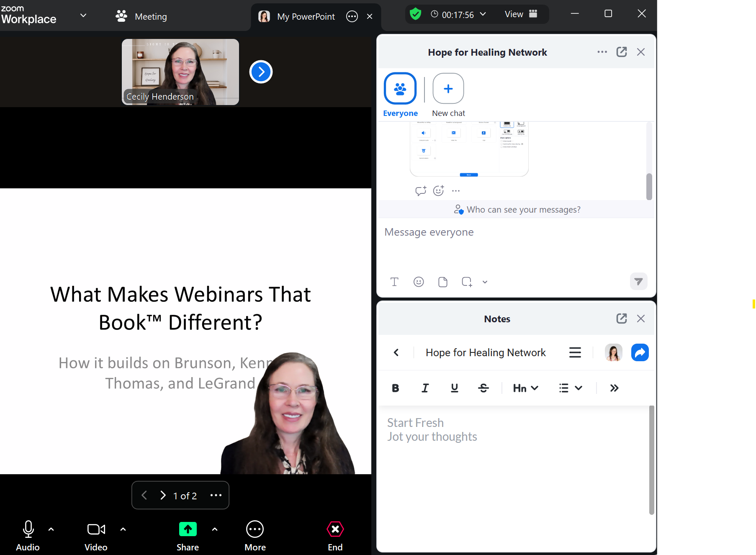Click the green Share screen button
Screen dimensions: 756x555
188,536
